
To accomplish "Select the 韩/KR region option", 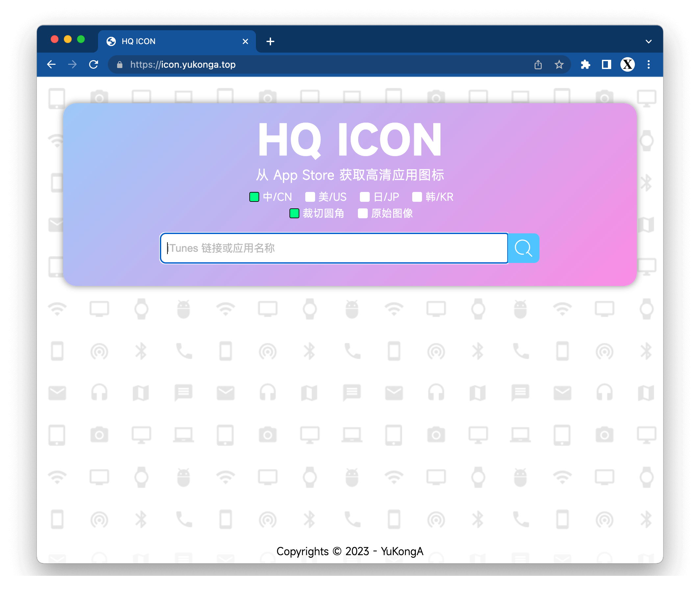I will tap(417, 197).
